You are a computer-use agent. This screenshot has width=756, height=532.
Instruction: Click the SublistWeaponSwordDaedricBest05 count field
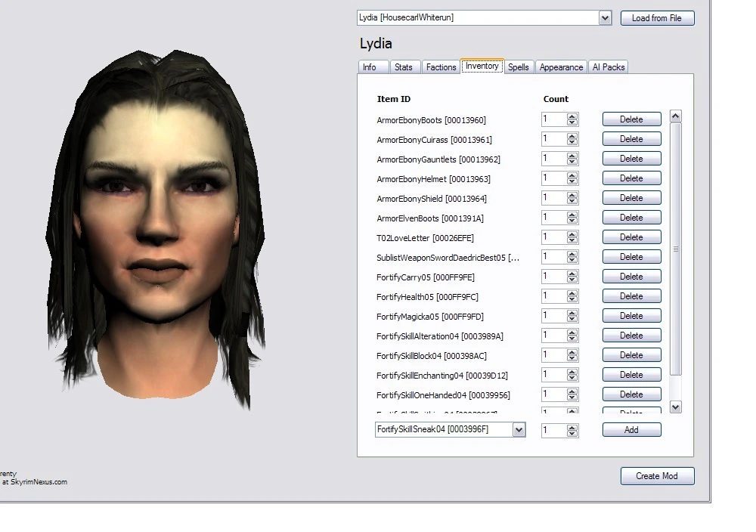[x=554, y=258]
